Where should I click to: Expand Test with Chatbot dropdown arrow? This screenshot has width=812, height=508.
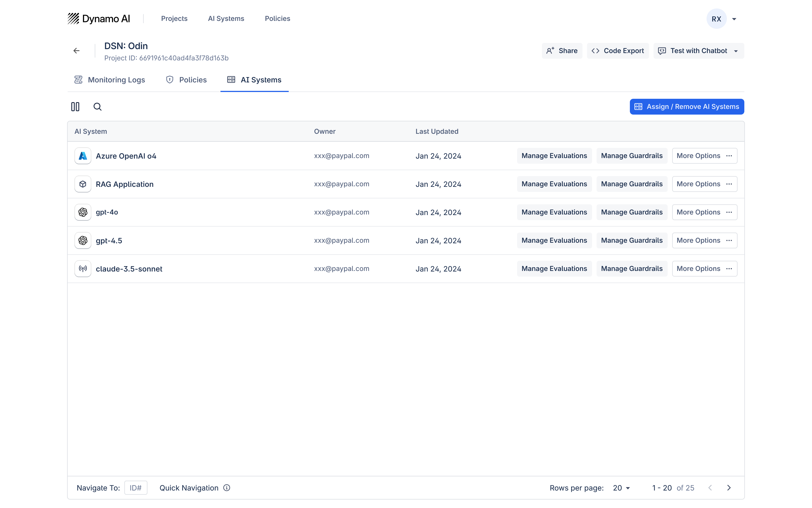(x=736, y=51)
